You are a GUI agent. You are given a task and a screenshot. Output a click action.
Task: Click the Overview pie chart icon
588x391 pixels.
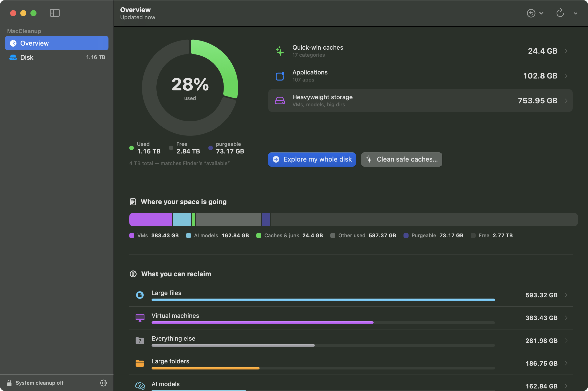13,43
